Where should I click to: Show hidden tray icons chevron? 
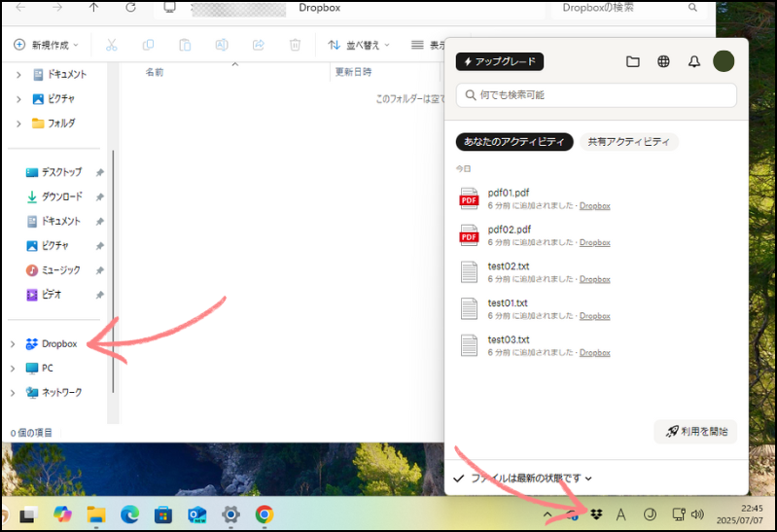coord(547,514)
